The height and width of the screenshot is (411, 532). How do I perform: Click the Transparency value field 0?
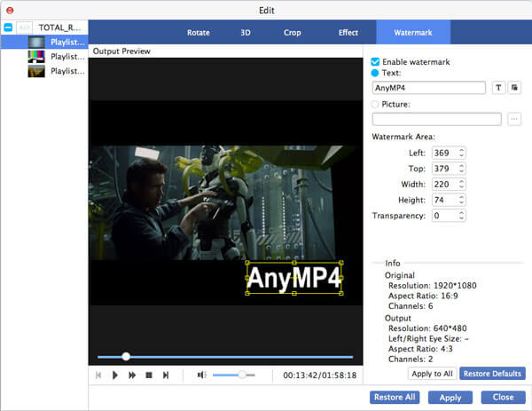(445, 216)
